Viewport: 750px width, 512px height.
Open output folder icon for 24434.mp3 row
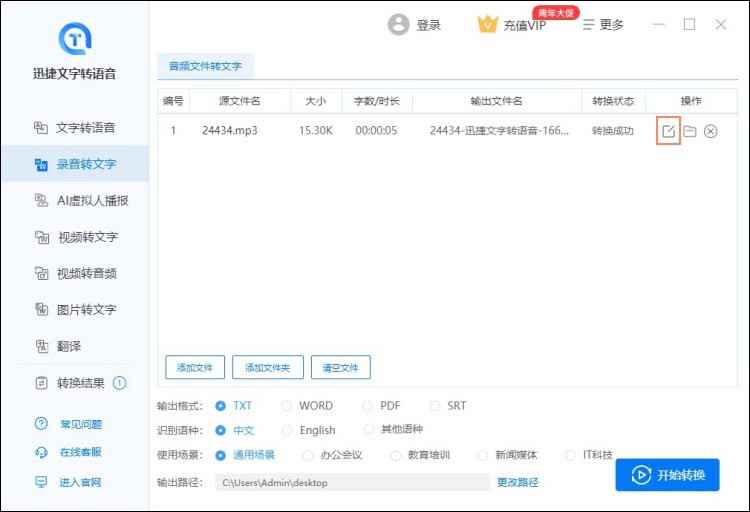click(x=689, y=131)
